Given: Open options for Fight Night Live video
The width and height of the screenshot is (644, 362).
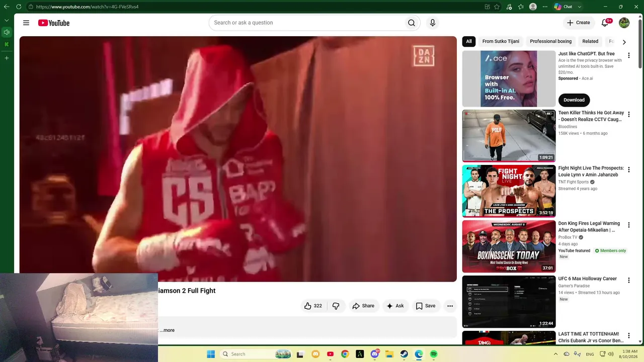Looking at the screenshot, I should (x=628, y=170).
